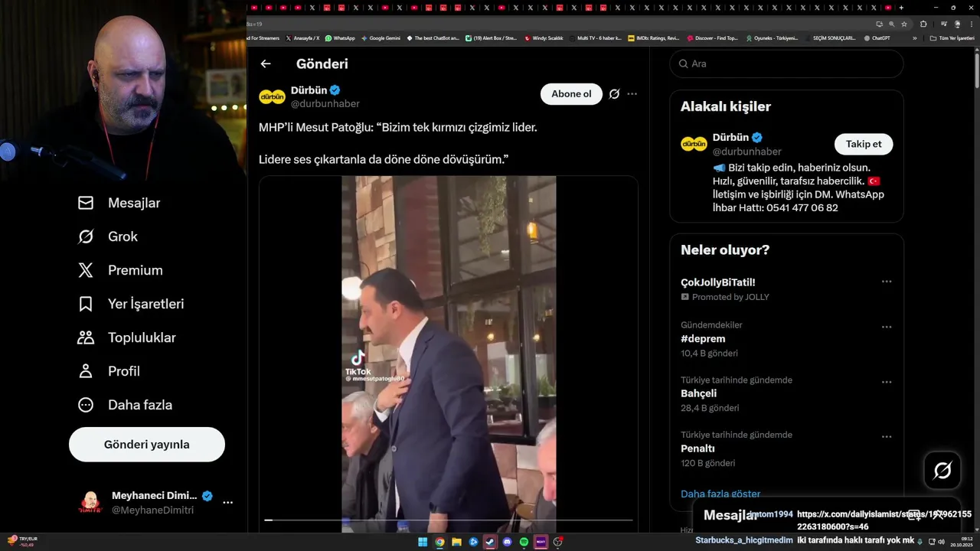Image resolution: width=980 pixels, height=551 pixels.
Task: Open Tüm Yer İşaretleri folder
Action: 952,38
